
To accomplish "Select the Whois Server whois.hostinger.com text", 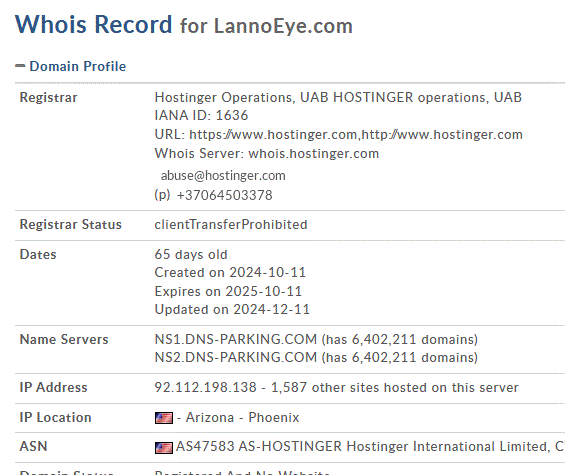I will click(x=267, y=153).
